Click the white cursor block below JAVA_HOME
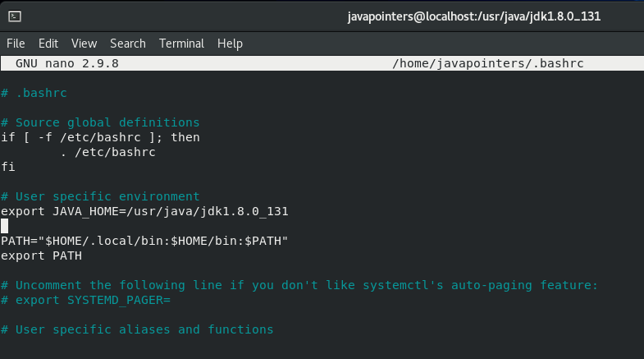The image size is (644, 359). click(5, 226)
